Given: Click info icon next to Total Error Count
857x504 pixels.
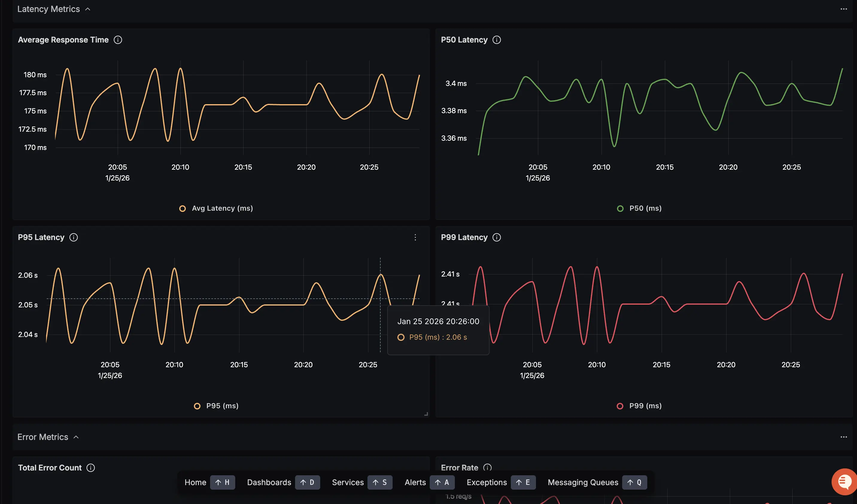Looking at the screenshot, I should 90,467.
